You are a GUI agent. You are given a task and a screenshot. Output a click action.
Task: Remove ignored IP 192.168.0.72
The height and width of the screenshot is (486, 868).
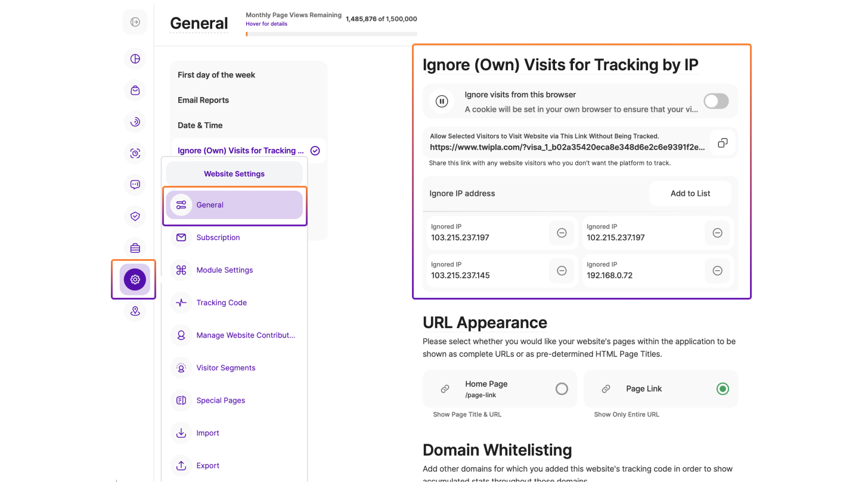(x=717, y=271)
